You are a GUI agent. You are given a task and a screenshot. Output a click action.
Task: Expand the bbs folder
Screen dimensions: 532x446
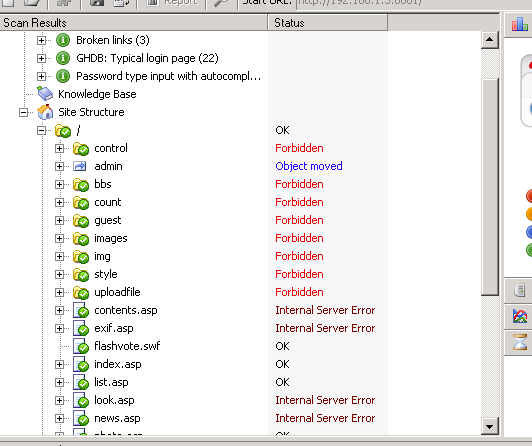pos(59,184)
